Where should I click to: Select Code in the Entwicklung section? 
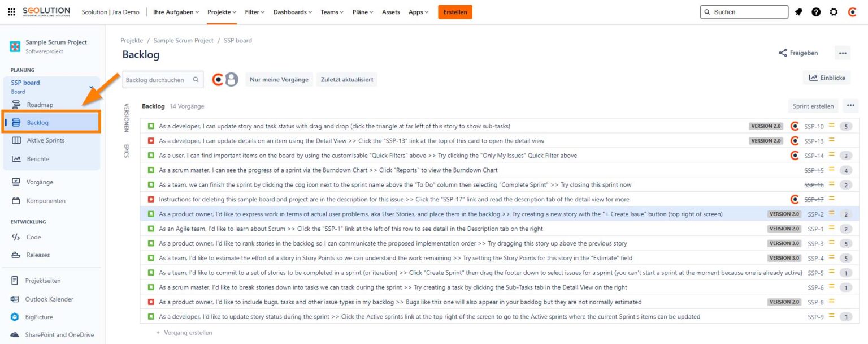coord(33,237)
